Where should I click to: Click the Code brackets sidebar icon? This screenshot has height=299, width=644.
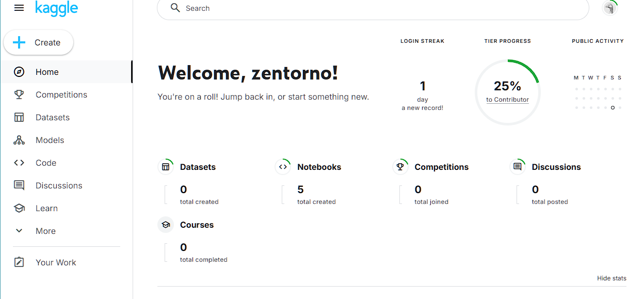[x=19, y=163]
